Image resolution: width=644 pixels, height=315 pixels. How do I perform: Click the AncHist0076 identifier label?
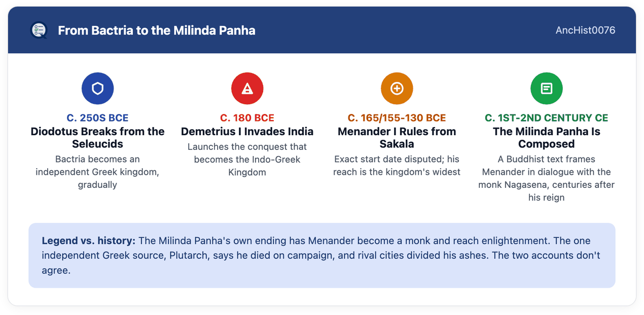pos(585,30)
